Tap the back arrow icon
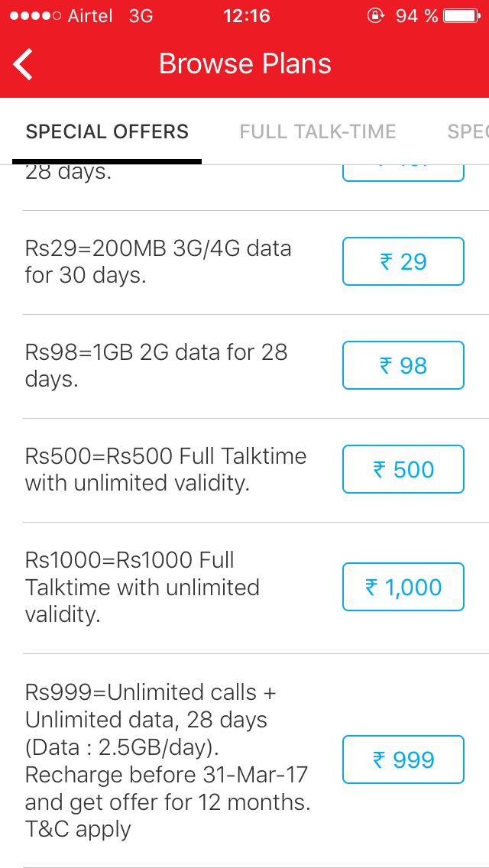The width and height of the screenshot is (489, 868). tap(24, 64)
